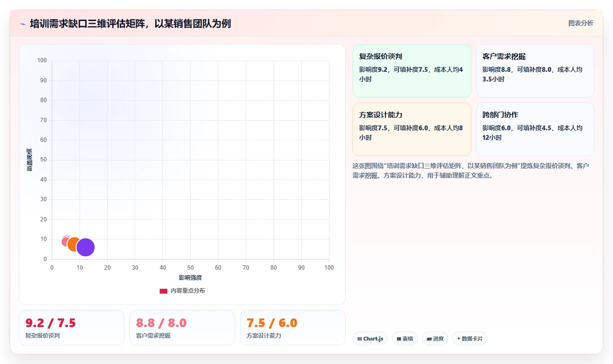Click the 影响强度 x-axis title
Screen dimensions: 613x364
[191, 278]
